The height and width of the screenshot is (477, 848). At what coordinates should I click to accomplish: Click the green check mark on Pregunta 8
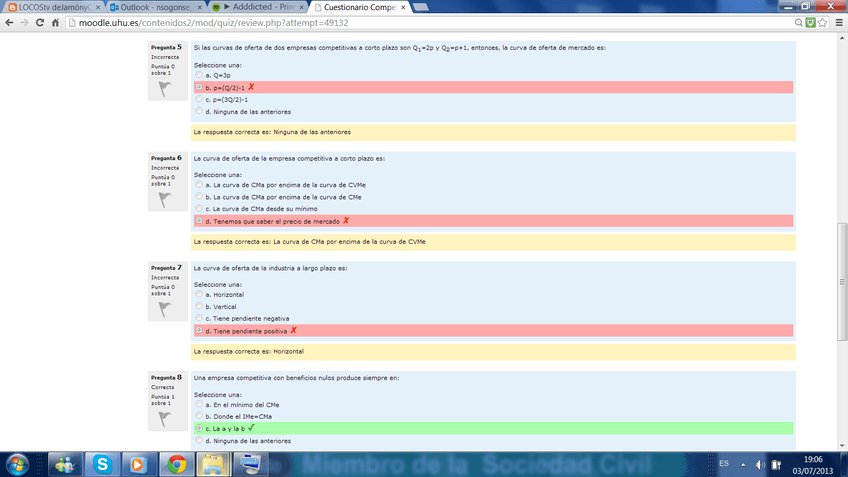[251, 428]
